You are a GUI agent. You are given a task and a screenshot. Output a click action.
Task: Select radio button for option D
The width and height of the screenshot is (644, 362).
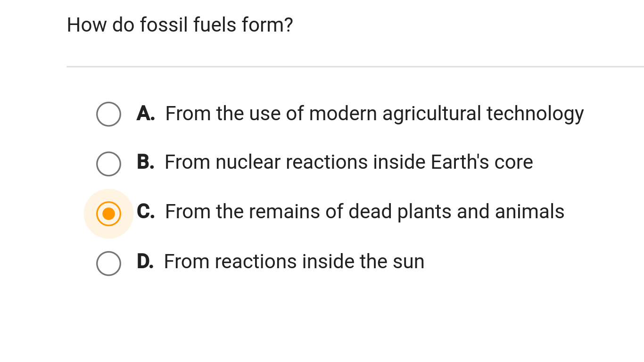click(108, 263)
